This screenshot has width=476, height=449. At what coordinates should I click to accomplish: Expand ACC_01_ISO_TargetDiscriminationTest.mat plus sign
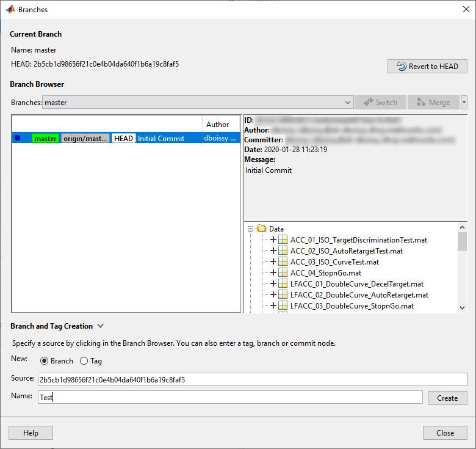tap(273, 239)
